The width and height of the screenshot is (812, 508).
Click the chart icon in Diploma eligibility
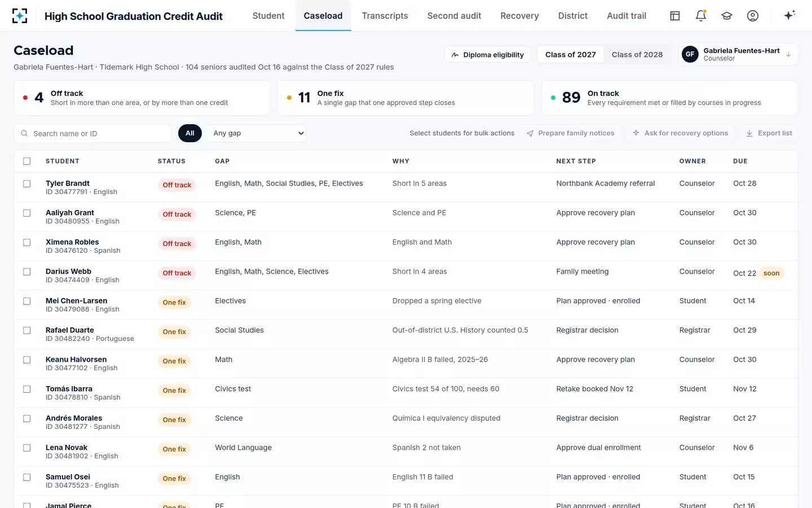click(455, 55)
